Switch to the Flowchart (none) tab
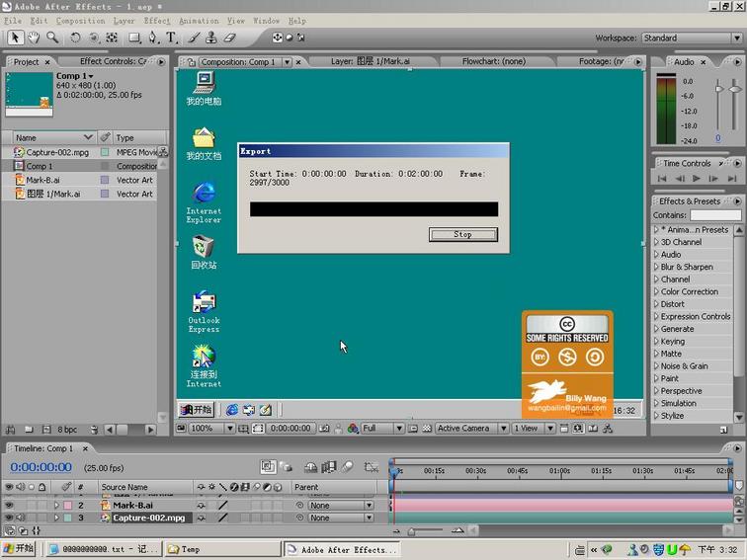Image resolution: width=747 pixels, height=560 pixels. (x=494, y=61)
